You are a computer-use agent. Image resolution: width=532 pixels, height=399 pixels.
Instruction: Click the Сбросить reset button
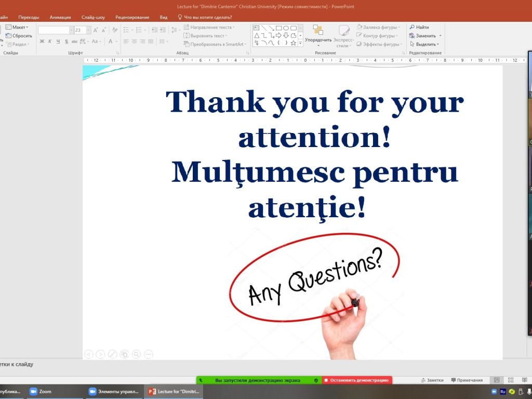click(19, 36)
